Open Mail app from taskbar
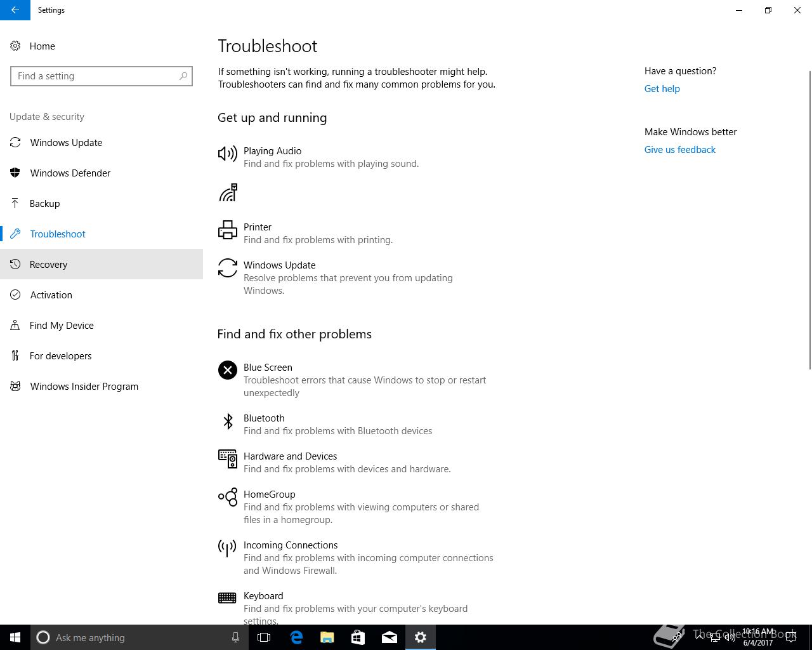This screenshot has width=812, height=650. click(390, 637)
